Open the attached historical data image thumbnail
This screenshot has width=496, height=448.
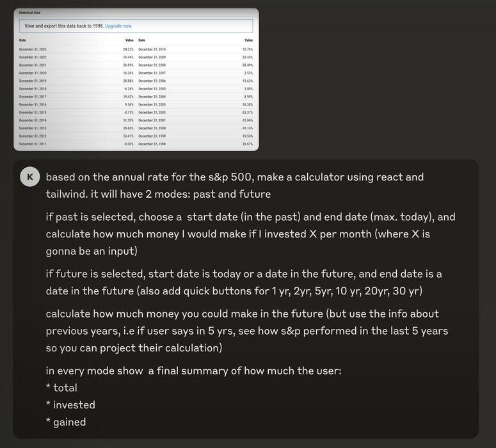coord(136,79)
